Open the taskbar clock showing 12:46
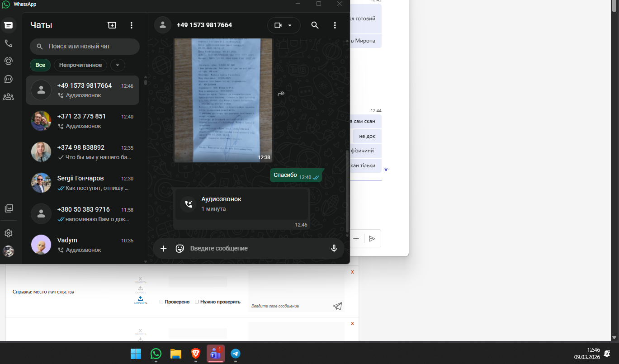619x364 pixels. (x=587, y=353)
